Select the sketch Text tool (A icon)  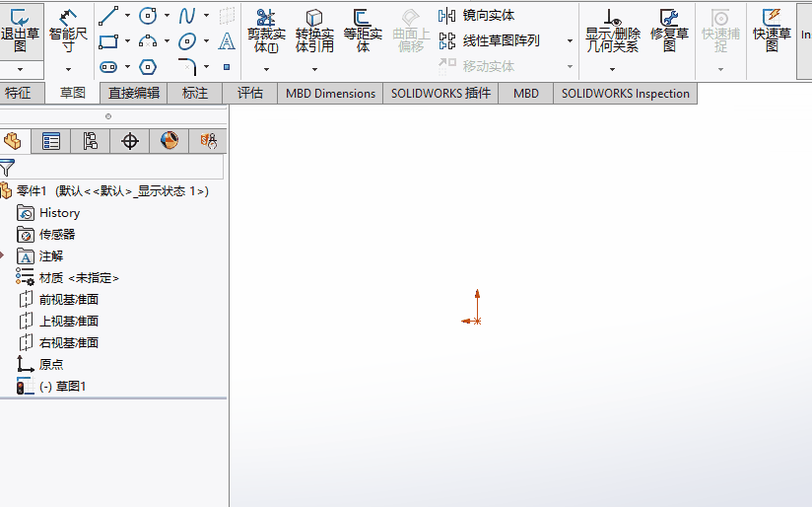pos(227,41)
